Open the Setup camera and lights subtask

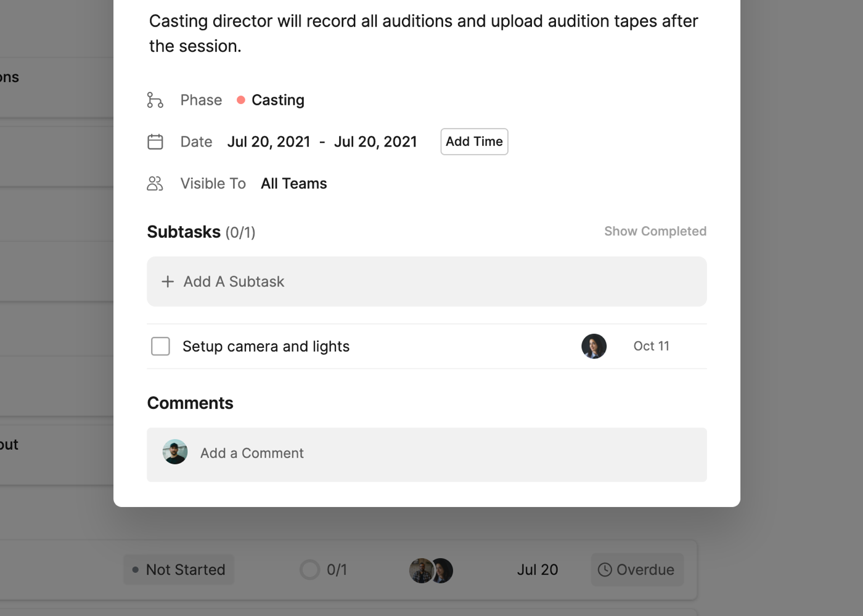[266, 346]
